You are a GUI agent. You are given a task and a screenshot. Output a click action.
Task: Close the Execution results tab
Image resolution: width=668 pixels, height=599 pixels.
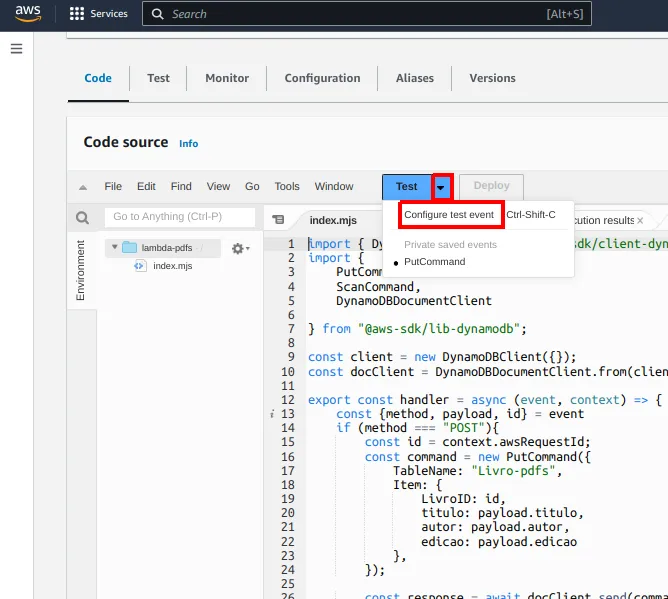pos(640,220)
